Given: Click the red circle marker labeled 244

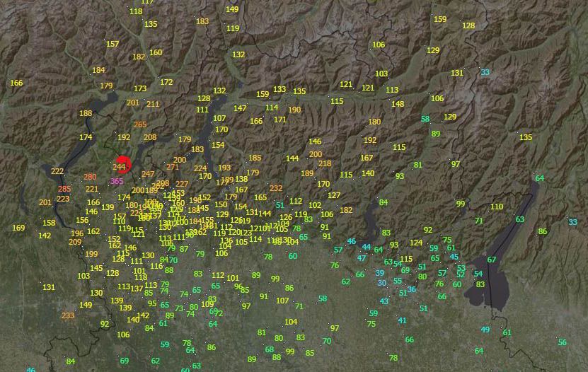Looking at the screenshot, I should [122, 165].
